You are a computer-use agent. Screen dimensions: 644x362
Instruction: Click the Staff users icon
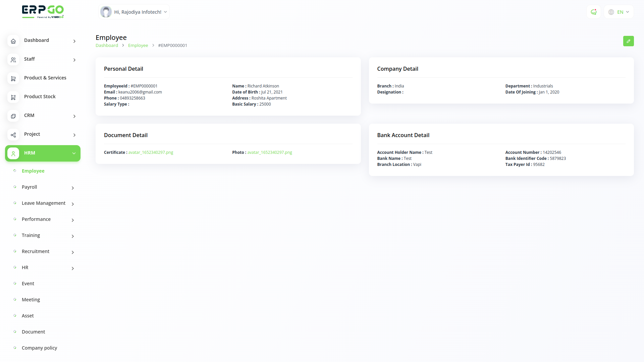pyautogui.click(x=13, y=60)
